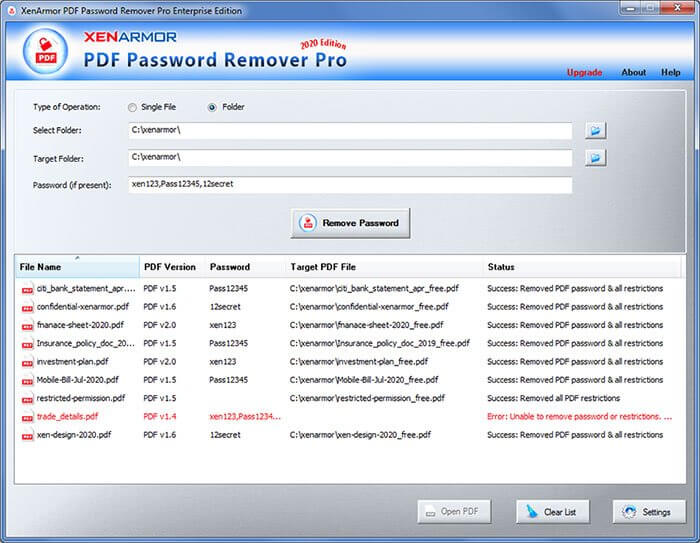Select file name Mobile-Bill-Jul-2020.pdf
700x543 pixels.
pos(78,380)
